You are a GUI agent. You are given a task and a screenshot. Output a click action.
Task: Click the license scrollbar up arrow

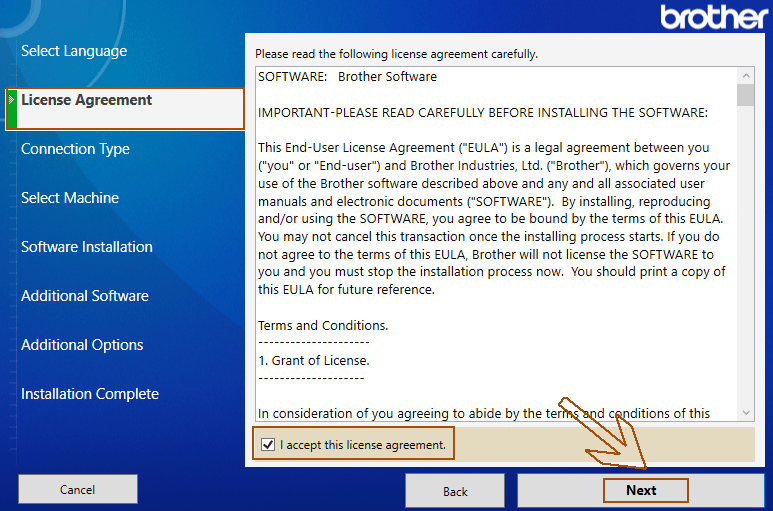(x=746, y=75)
